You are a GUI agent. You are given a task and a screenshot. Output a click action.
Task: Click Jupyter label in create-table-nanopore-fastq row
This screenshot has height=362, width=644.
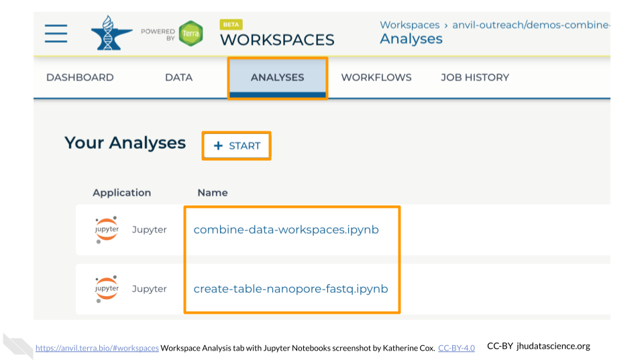[150, 289]
